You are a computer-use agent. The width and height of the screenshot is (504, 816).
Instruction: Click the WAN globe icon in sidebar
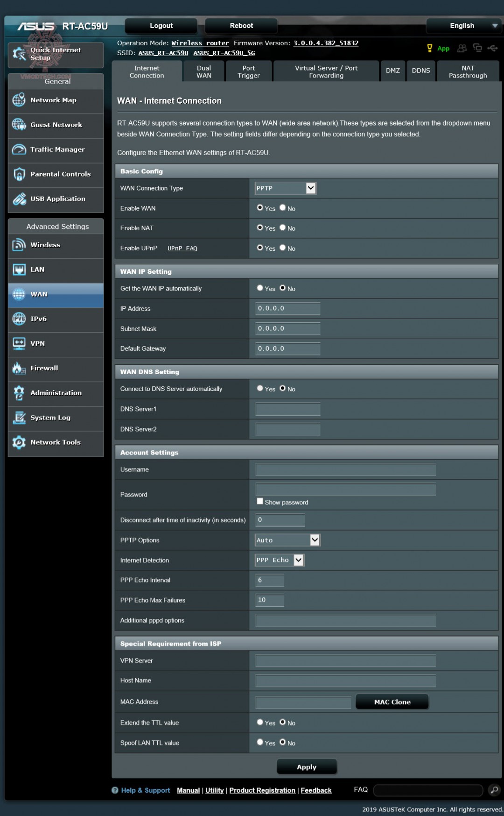(x=19, y=294)
